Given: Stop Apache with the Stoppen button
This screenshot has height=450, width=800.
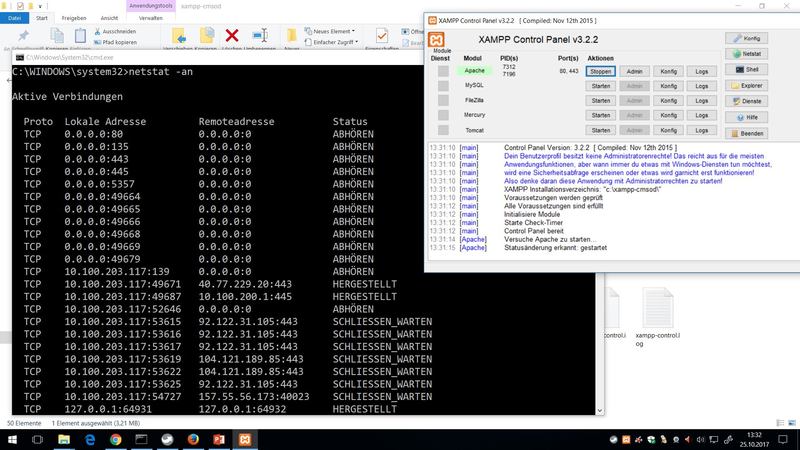Looking at the screenshot, I should point(600,72).
